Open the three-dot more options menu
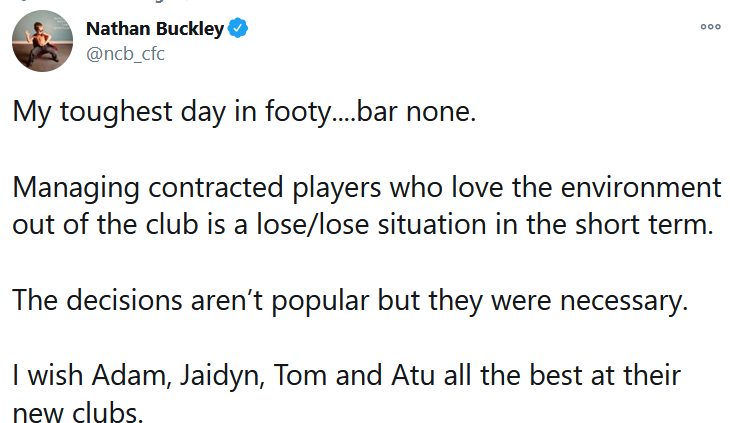This screenshot has height=423, width=730. tap(710, 27)
